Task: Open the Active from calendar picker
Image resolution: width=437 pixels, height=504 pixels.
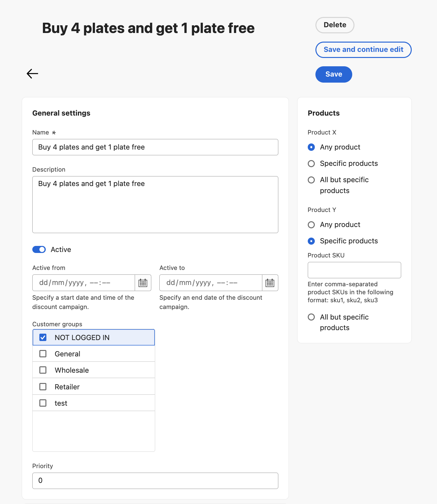Action: (143, 283)
